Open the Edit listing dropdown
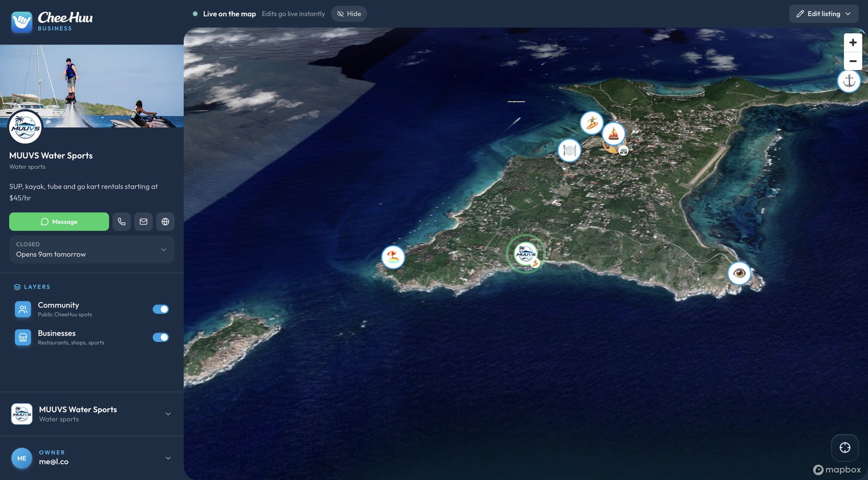The width and height of the screenshot is (868, 480). point(824,14)
